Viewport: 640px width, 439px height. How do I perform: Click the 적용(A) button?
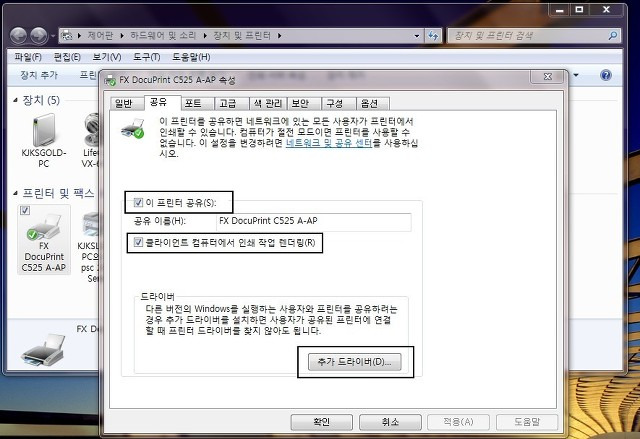(x=458, y=422)
